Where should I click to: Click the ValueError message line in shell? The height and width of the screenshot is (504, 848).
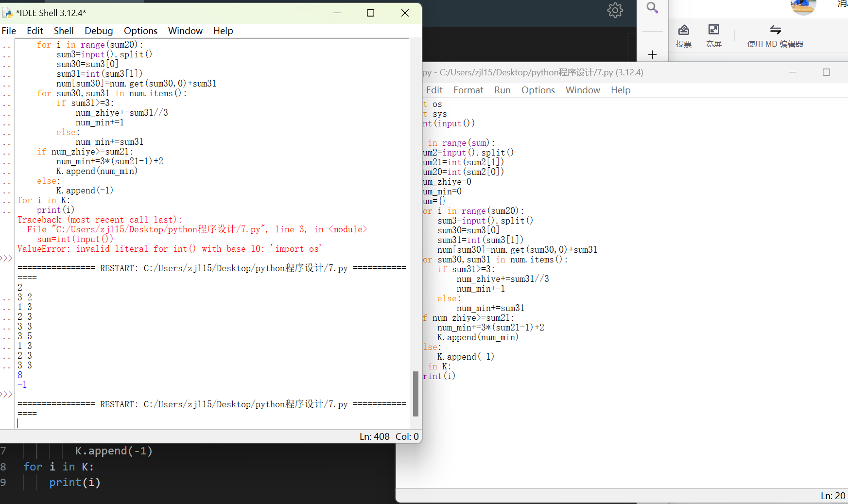(x=170, y=249)
